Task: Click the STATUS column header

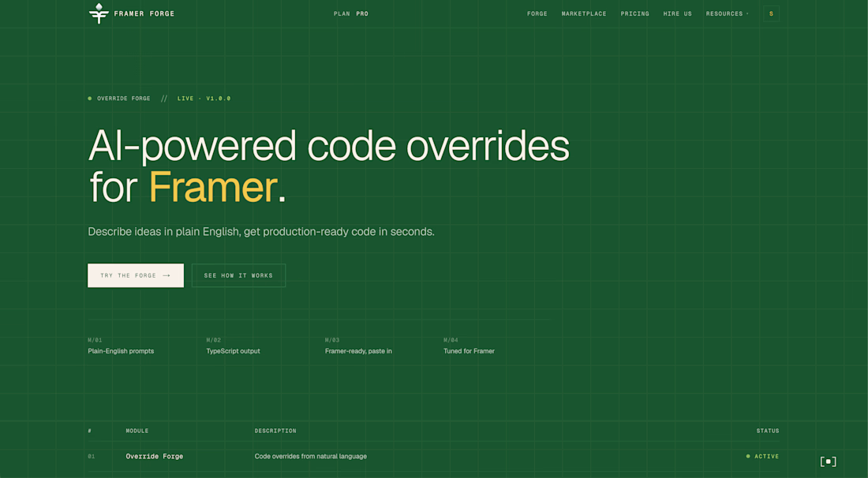Action: (x=768, y=431)
